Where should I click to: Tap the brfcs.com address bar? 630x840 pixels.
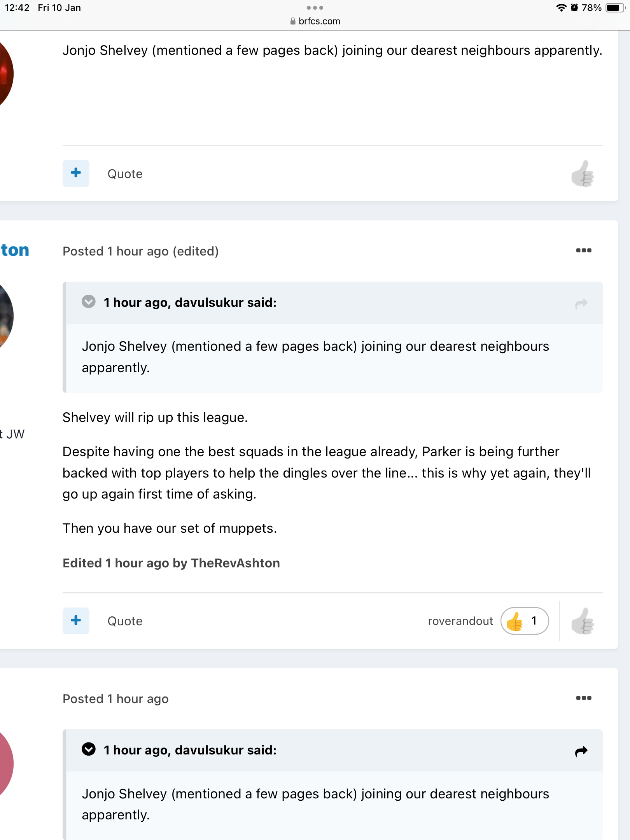pos(315,21)
